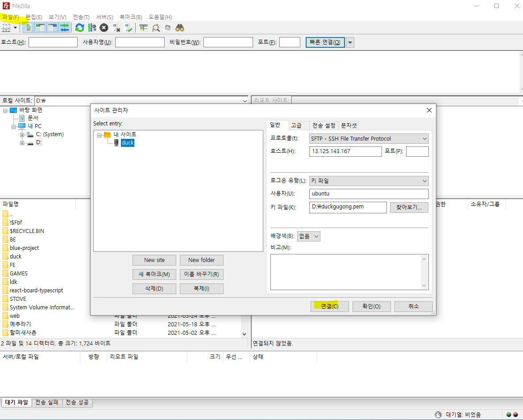The height and width of the screenshot is (420, 523).
Task: Click the 복제(I) button
Action: (201, 289)
